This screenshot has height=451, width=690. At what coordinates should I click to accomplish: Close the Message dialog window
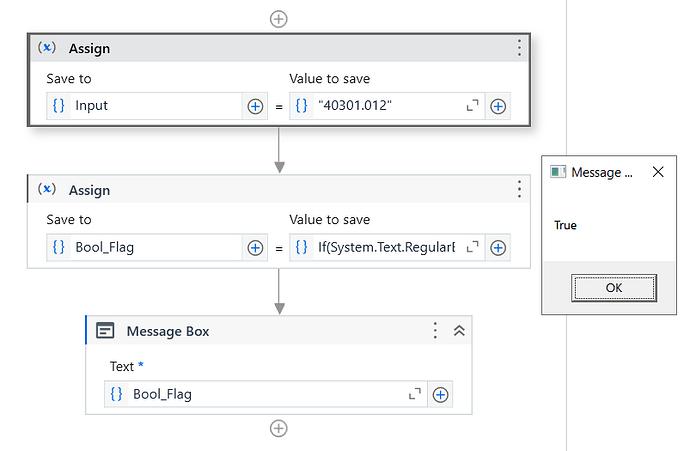coord(657,172)
